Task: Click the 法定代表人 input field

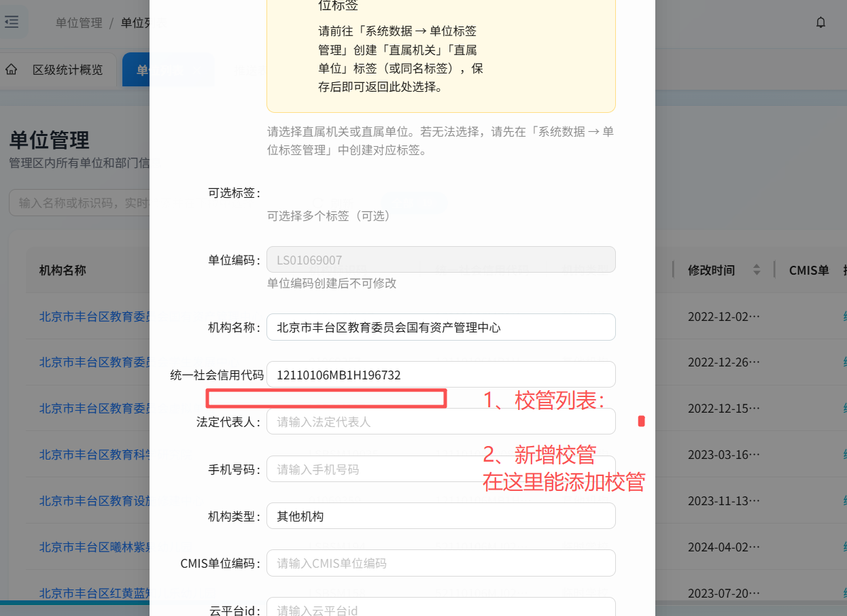Action: (440, 422)
